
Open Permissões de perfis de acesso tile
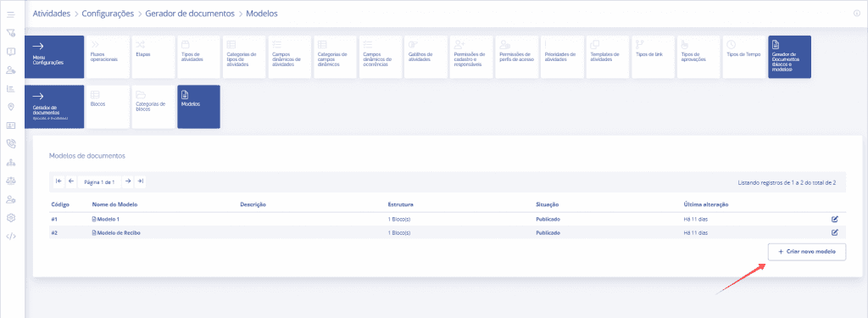516,57
